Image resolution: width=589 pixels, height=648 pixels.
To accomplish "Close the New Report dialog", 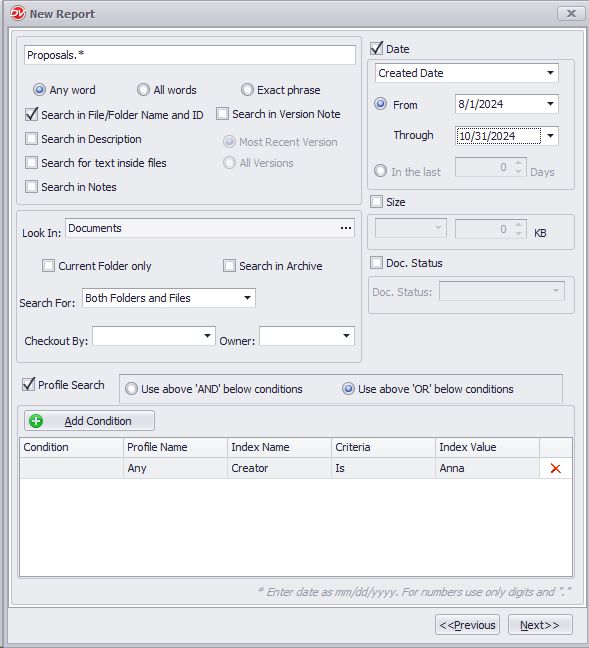I will coord(571,14).
